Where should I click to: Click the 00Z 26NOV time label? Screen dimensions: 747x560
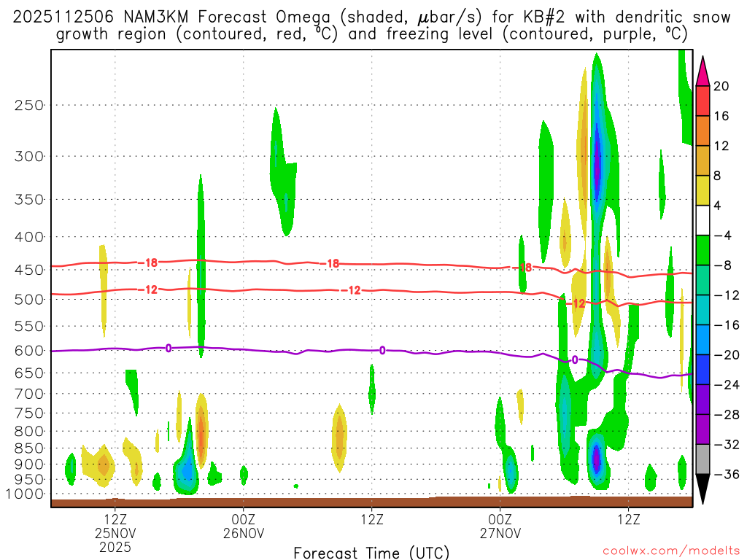click(x=244, y=526)
